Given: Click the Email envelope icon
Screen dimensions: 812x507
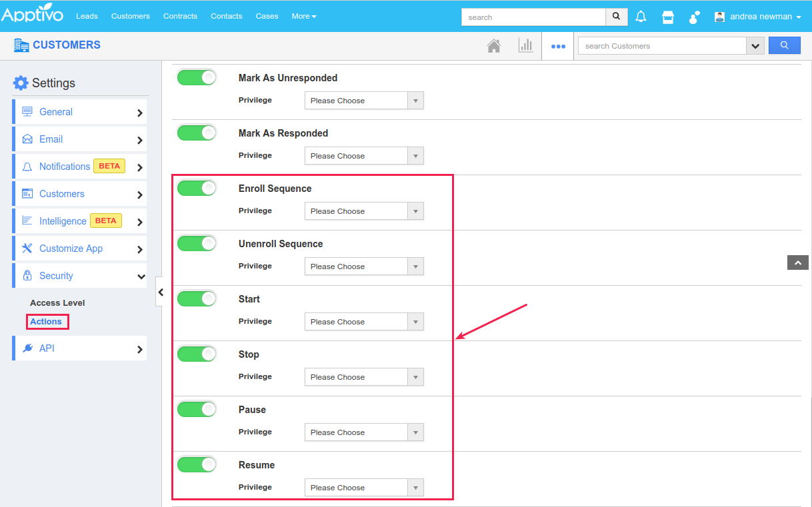Looking at the screenshot, I should pyautogui.click(x=27, y=139).
